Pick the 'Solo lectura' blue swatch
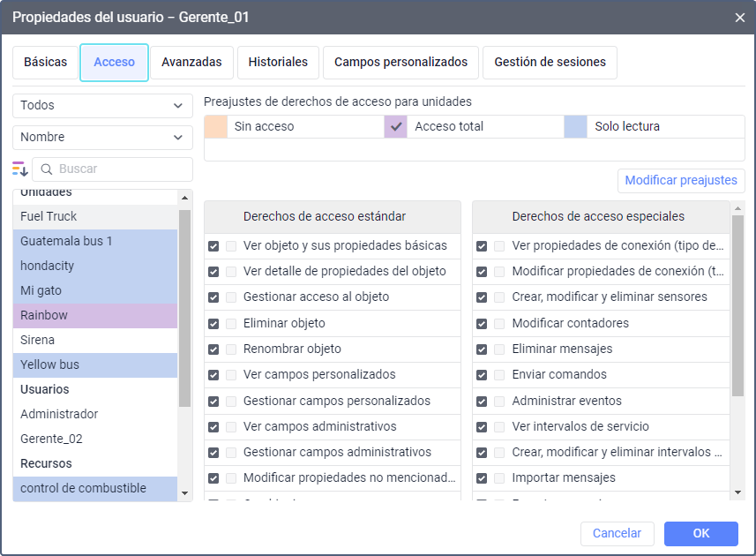The width and height of the screenshot is (756, 556). coord(576,126)
